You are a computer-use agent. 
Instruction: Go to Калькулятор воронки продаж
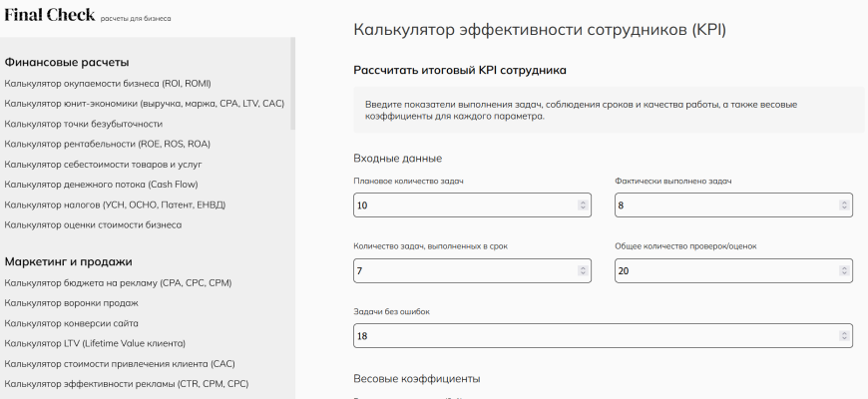[71, 302]
